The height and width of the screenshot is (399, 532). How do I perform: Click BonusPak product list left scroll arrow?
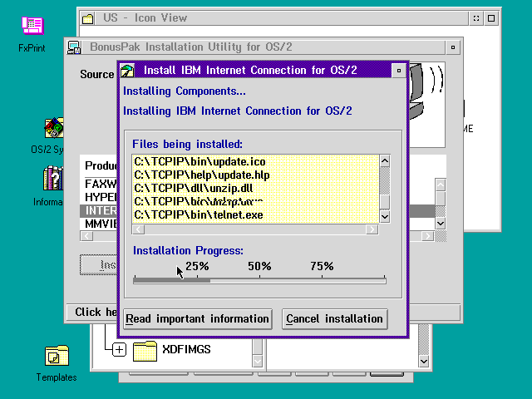86,236
